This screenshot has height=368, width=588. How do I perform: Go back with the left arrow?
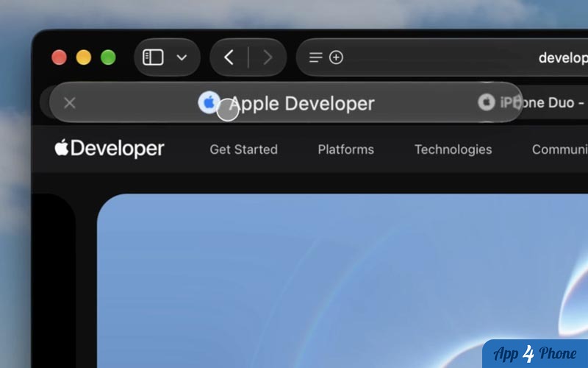(x=229, y=57)
